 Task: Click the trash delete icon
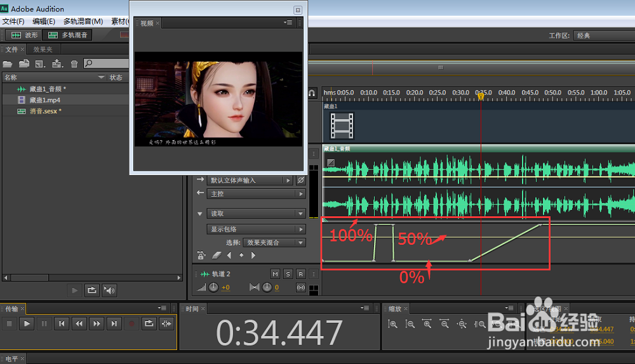pos(74,63)
